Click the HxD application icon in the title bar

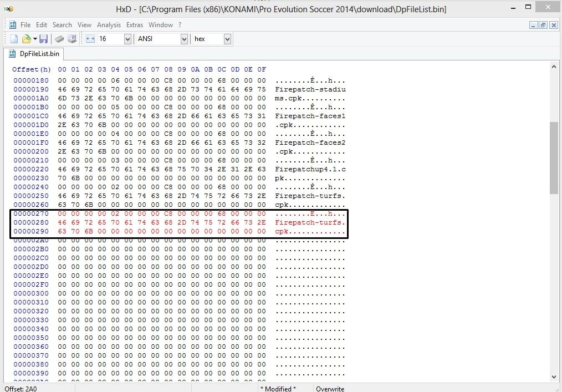pos(9,9)
